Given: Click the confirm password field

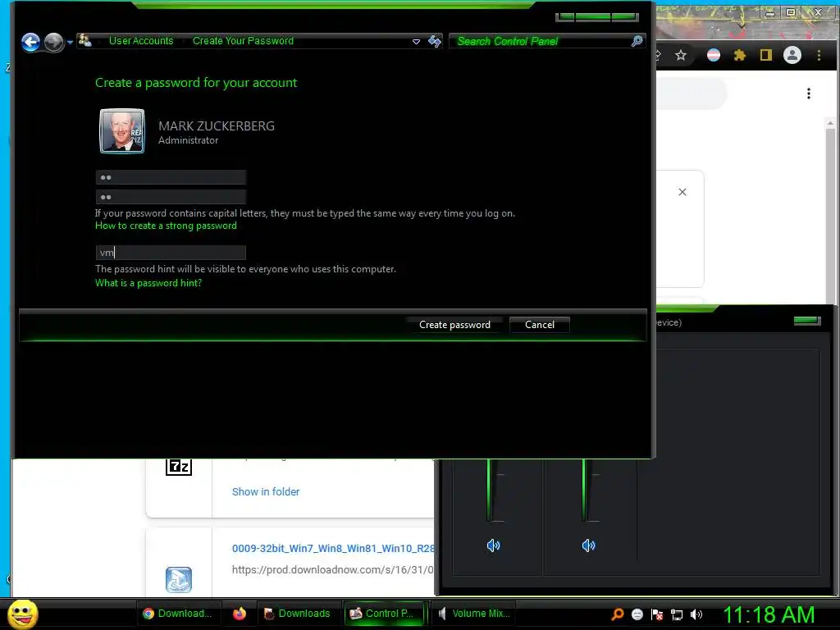Looking at the screenshot, I should click(x=171, y=197).
